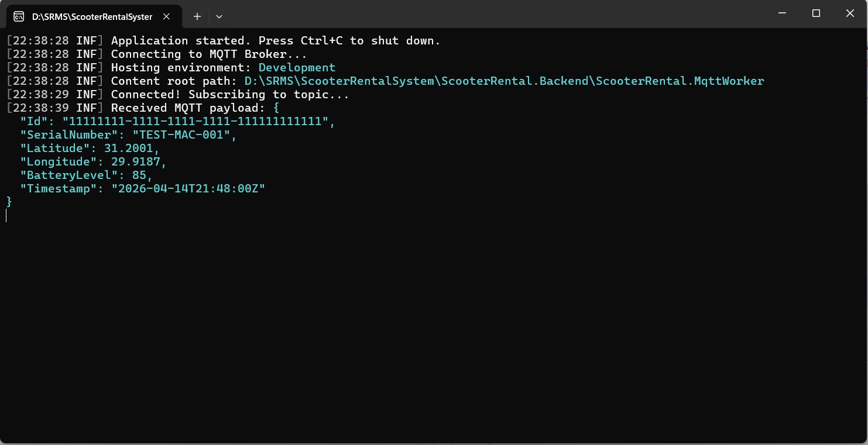Click the "Application started" log line
The image size is (868, 445).
(275, 40)
